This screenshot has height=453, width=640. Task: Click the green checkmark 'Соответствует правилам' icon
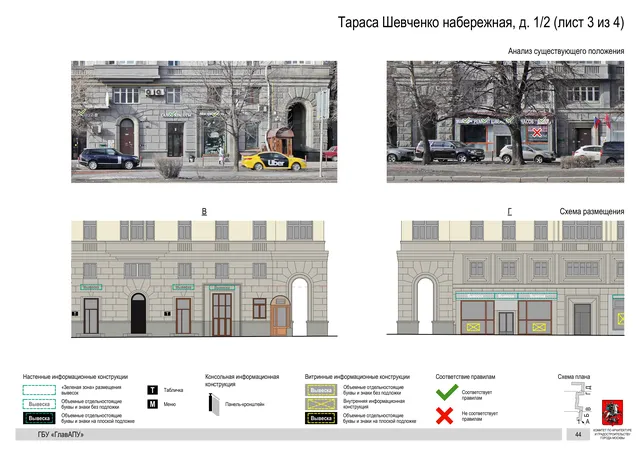[x=447, y=393]
